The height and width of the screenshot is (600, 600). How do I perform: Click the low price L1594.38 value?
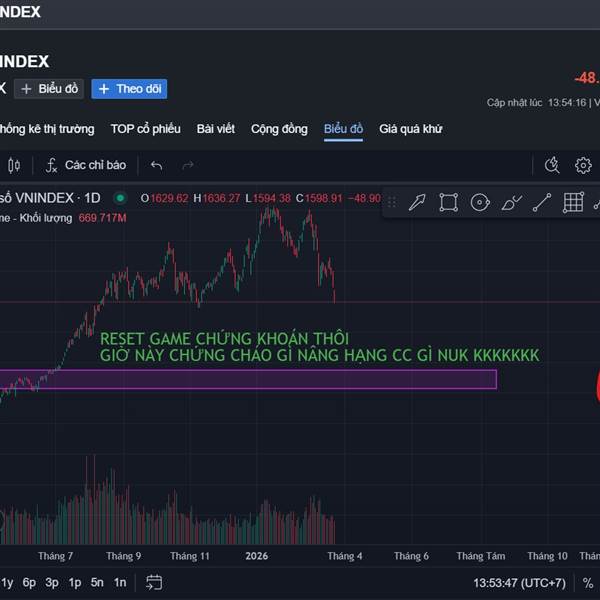[x=268, y=198]
